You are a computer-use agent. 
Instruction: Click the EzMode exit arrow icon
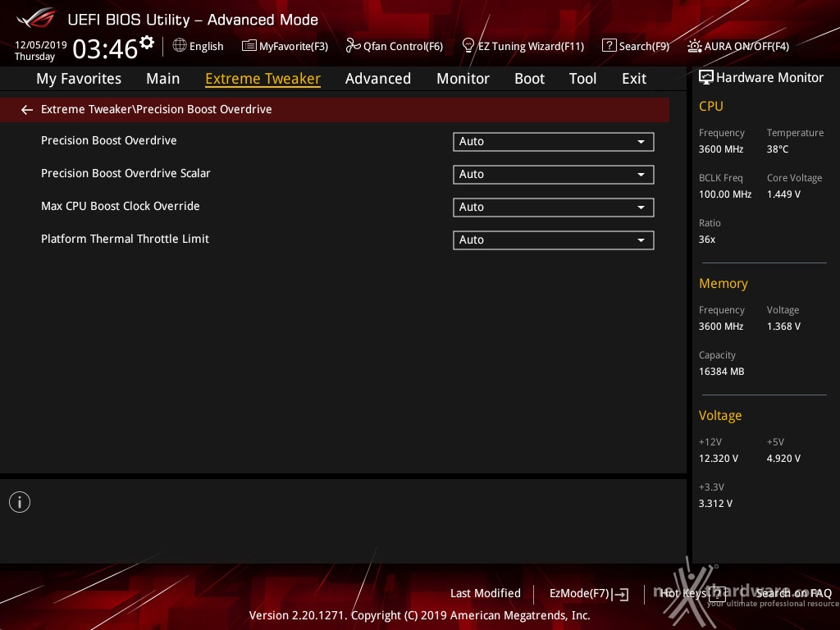pyautogui.click(x=622, y=594)
